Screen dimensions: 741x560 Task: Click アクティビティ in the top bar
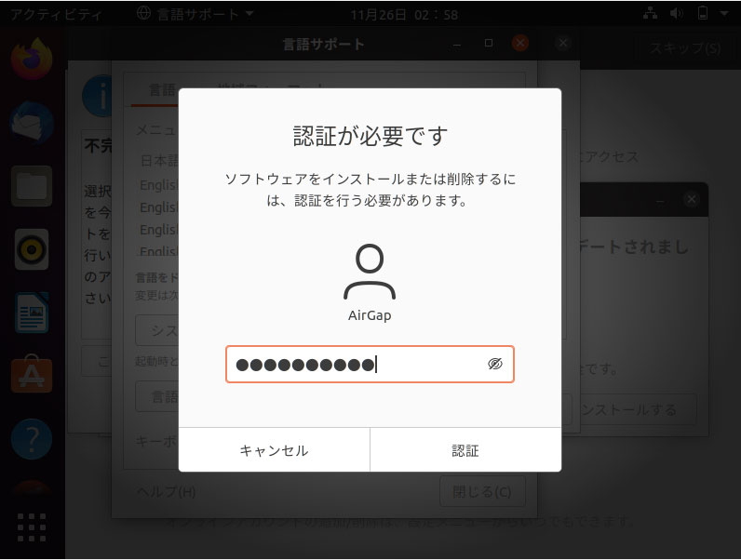[56, 15]
